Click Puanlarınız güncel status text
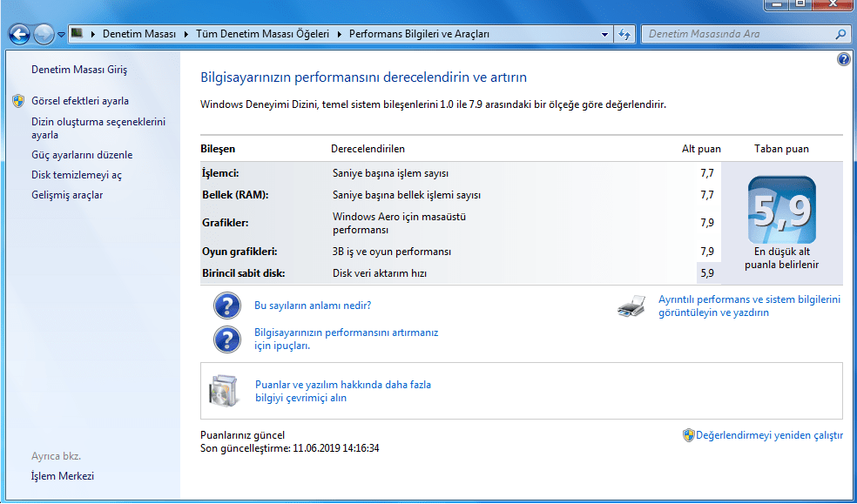Viewport: 857px width, 504px height. click(x=243, y=435)
